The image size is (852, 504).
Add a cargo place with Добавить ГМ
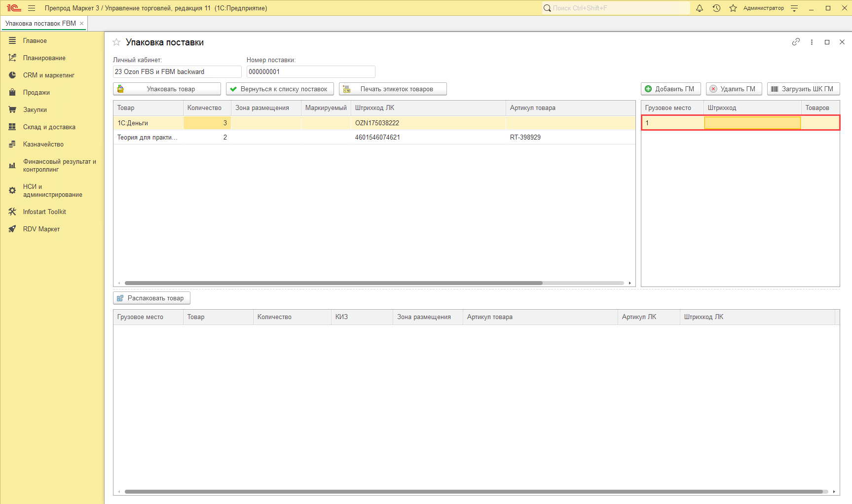[670, 89]
